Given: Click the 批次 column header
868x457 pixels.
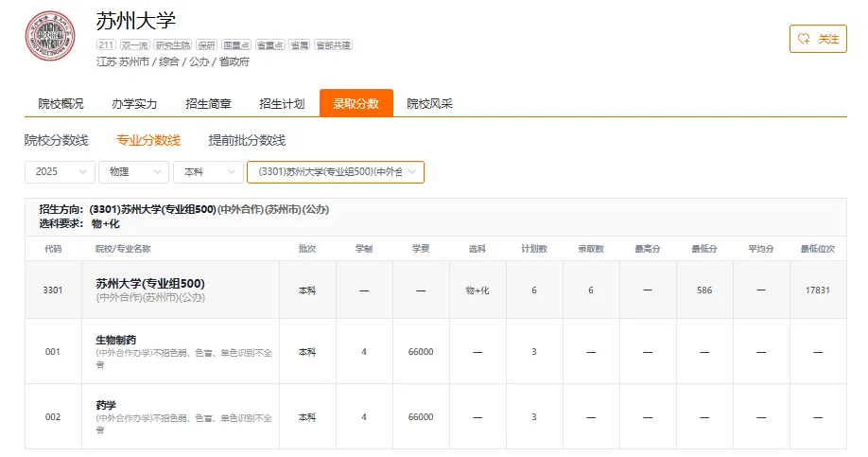Looking at the screenshot, I should tap(307, 249).
